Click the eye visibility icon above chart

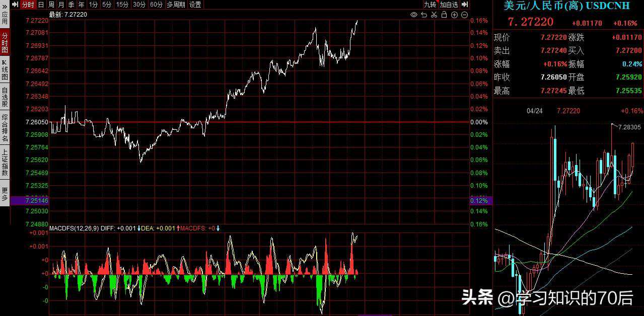(414, 15)
